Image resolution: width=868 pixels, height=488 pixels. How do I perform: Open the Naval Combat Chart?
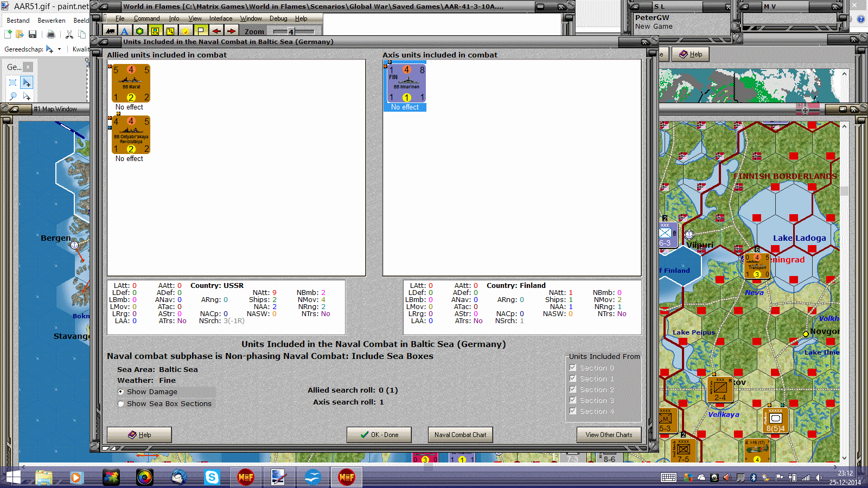460,435
